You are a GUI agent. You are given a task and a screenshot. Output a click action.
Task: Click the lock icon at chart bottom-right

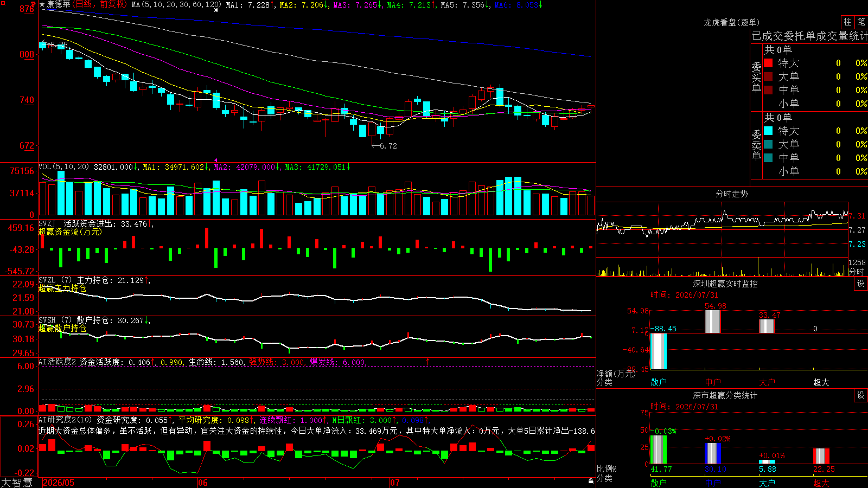pyautogui.click(x=591, y=481)
